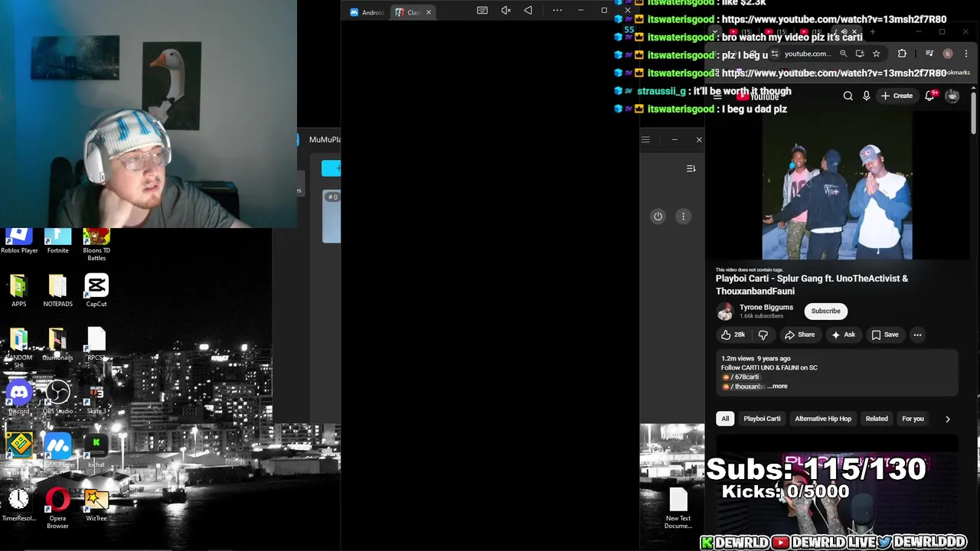This screenshot has width=980, height=551.
Task: Open the RPCS3 desktop file icon
Action: click(96, 344)
